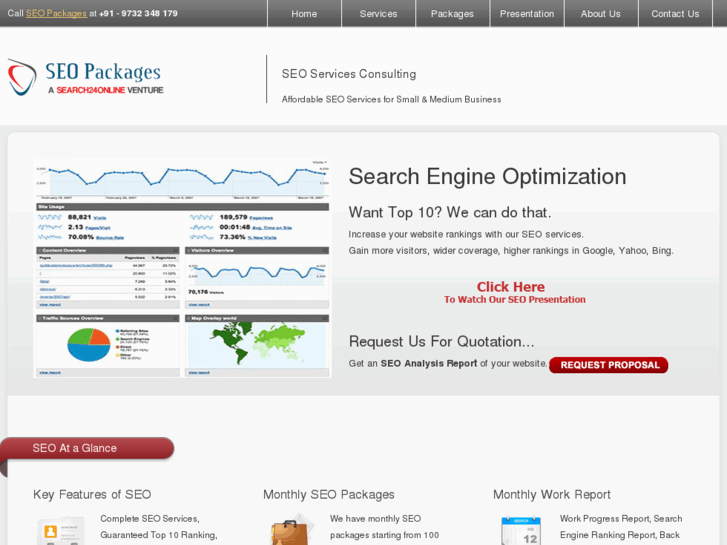Click the phone number +91 - 9732 348 179
The image size is (727, 545).
(138, 13)
